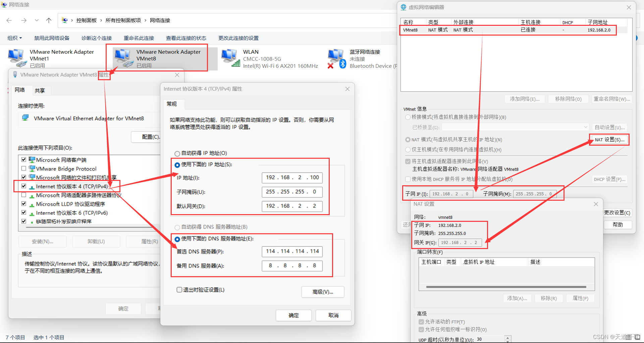
Task: Toggle Microsoft 网络客户端 checkbox
Action: click(x=23, y=160)
